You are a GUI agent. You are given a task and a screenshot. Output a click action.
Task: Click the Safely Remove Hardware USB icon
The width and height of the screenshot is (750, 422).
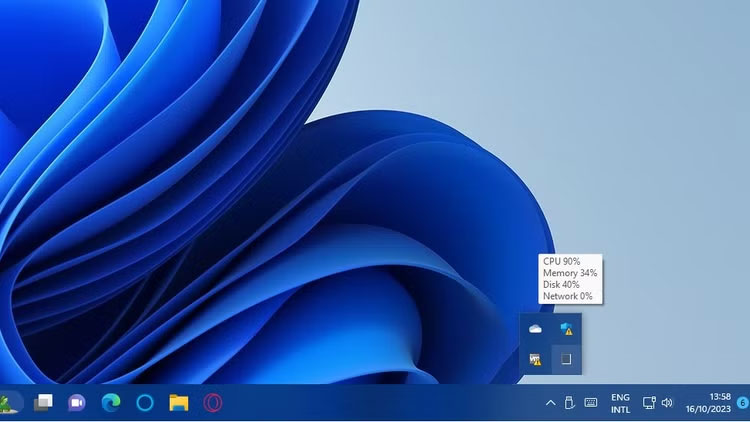click(x=569, y=403)
